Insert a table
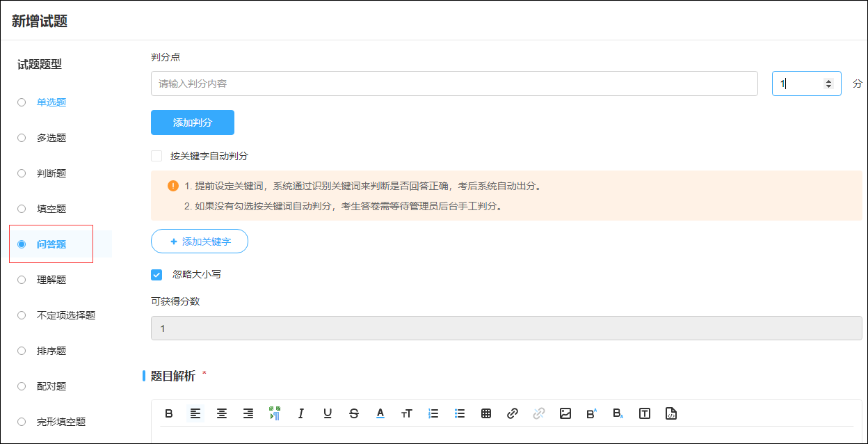The height and width of the screenshot is (444, 868). point(486,413)
